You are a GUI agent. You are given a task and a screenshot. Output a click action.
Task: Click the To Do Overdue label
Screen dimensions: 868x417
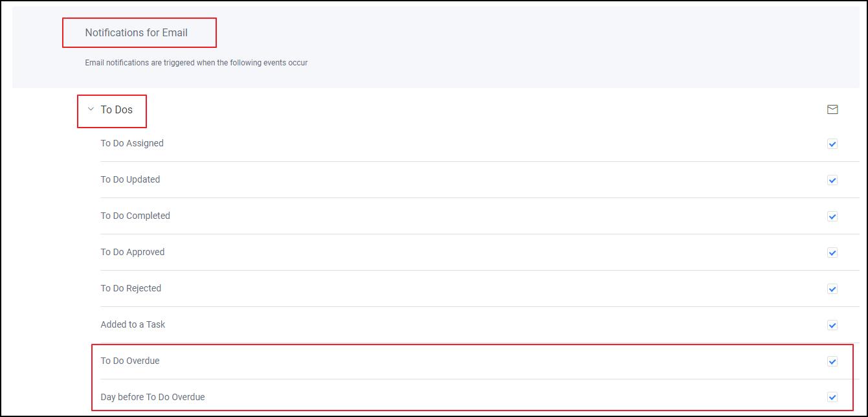[x=130, y=361]
